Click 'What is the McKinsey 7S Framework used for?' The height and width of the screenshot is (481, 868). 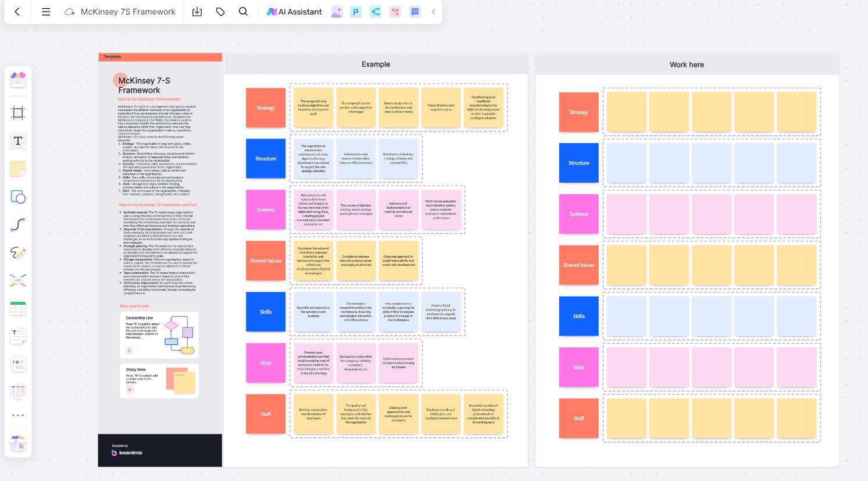click(x=158, y=205)
